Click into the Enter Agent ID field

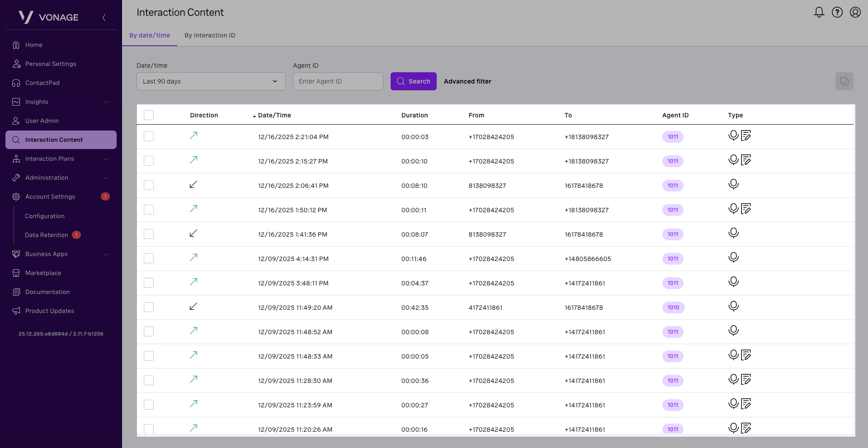point(338,81)
